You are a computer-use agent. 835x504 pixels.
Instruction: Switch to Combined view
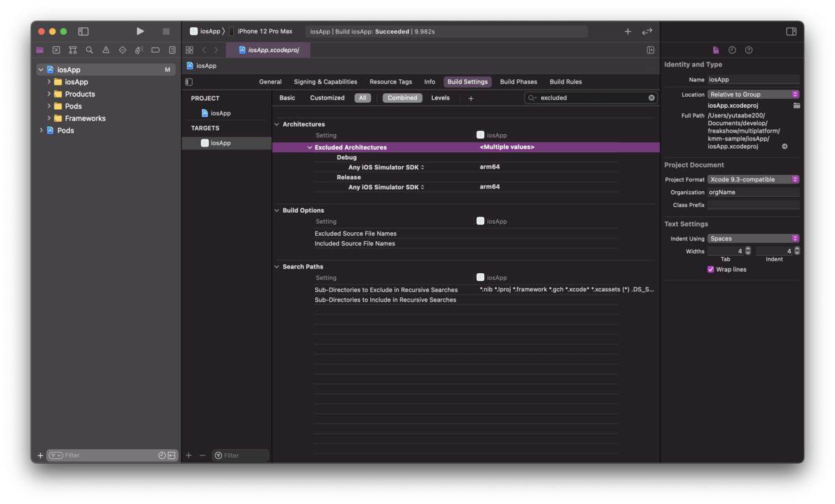[x=402, y=98]
